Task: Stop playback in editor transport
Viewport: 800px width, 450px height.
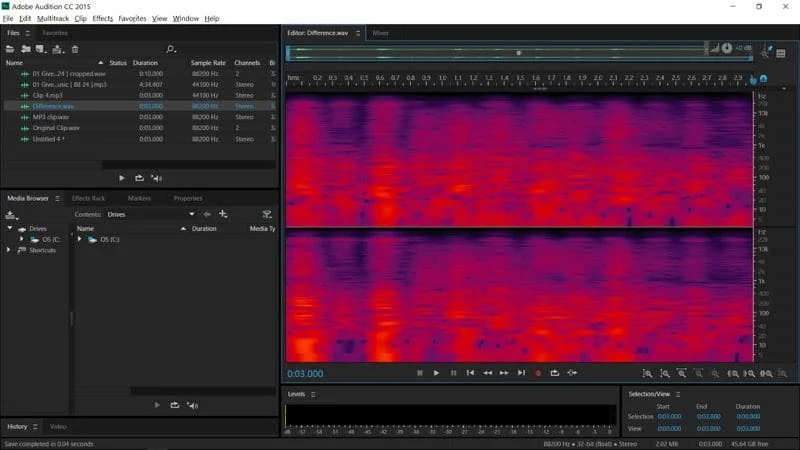Action: click(419, 373)
